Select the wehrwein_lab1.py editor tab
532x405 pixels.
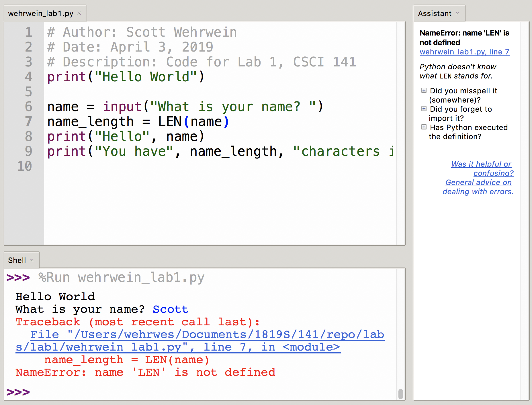(41, 13)
